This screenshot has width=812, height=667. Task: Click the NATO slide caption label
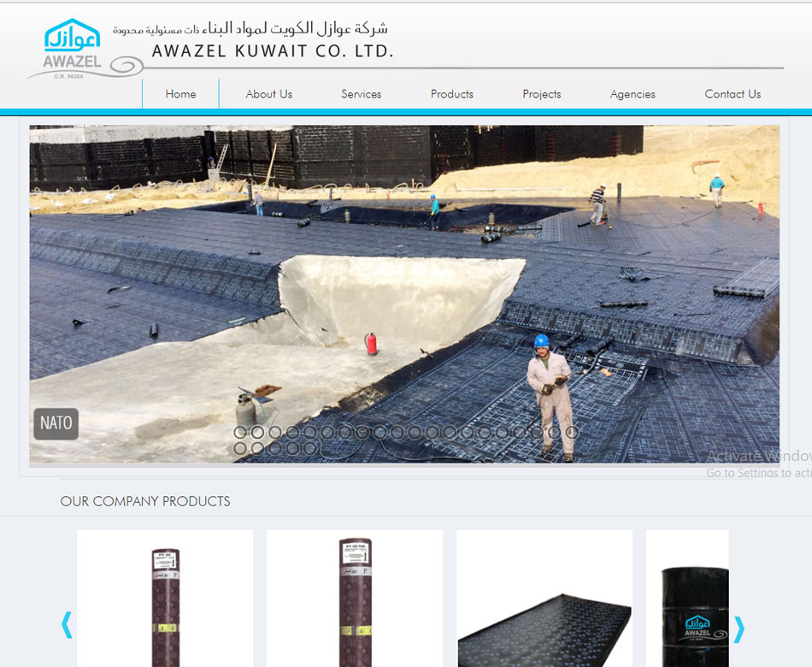(x=56, y=423)
